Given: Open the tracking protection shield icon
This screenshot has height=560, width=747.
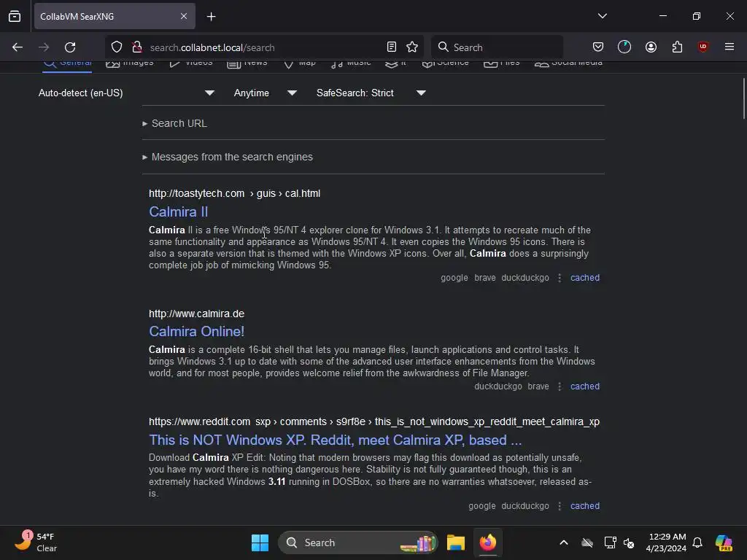Looking at the screenshot, I should pos(117,47).
